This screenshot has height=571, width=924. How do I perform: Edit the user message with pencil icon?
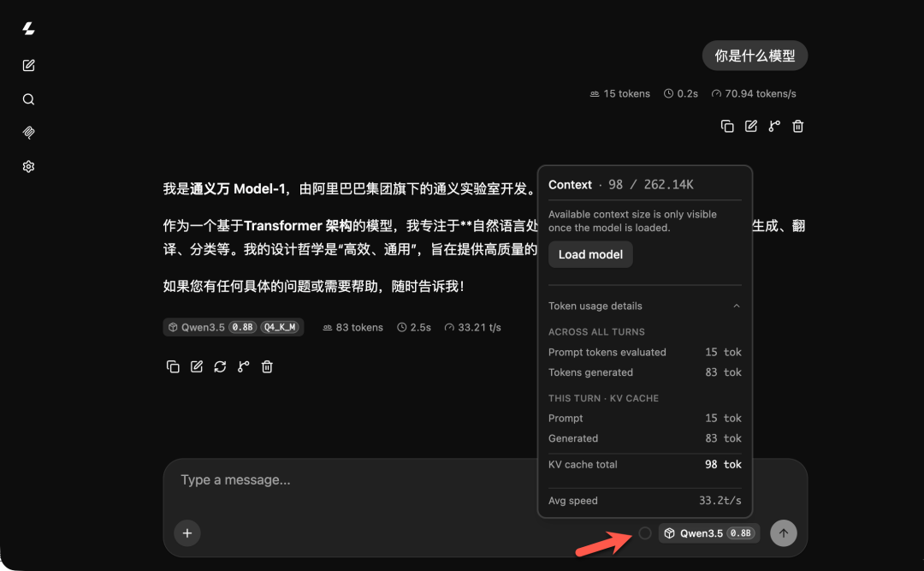point(751,126)
